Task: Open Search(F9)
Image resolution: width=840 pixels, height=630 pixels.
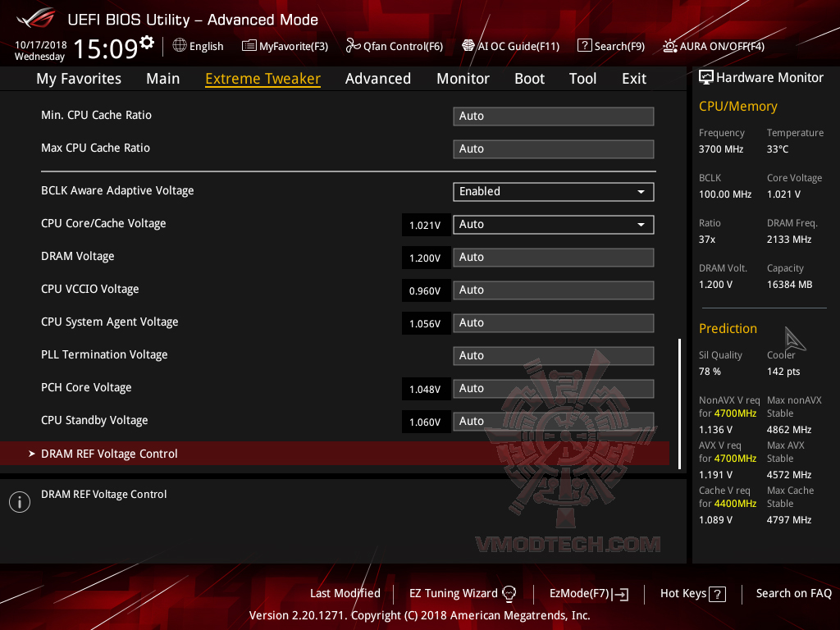Action: 611,46
